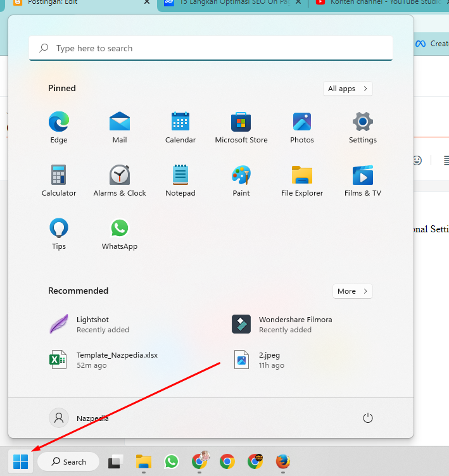Close the 15 Langkah Optimasi SEO tab
This screenshot has width=449, height=476.
[x=298, y=3]
